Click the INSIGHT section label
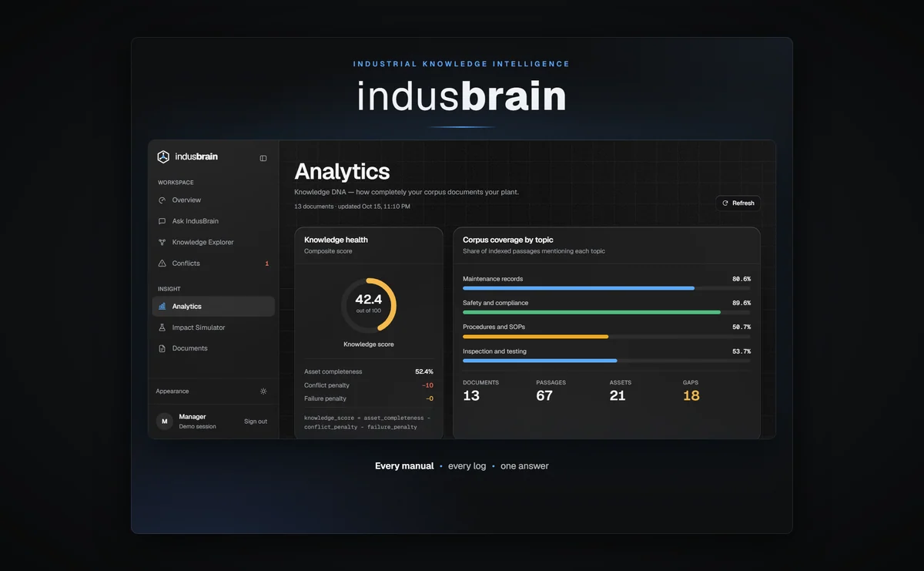This screenshot has height=571, width=924. tap(169, 289)
